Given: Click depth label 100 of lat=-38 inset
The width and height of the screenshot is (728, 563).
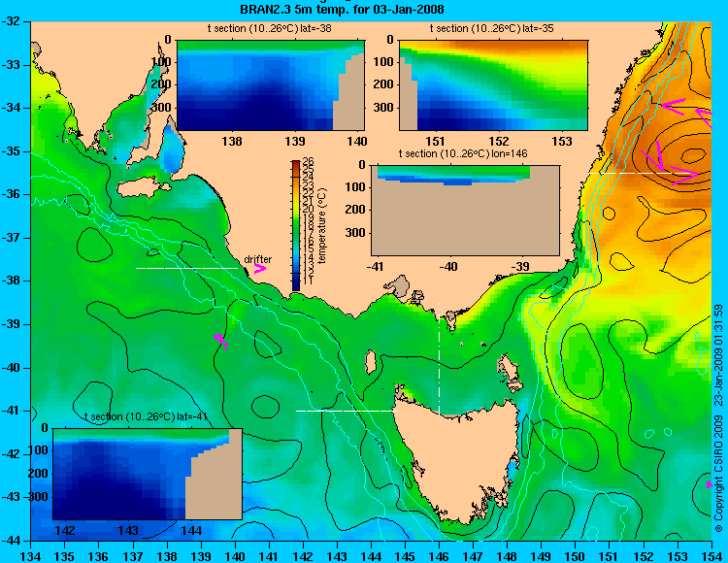Looking at the screenshot, I should coord(161,62).
